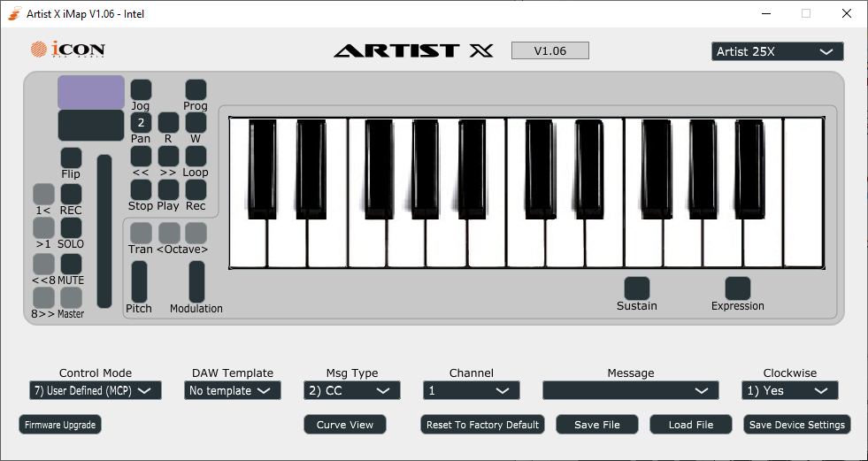Expand the DAW Template dropdown
This screenshot has width=868, height=461.
(x=233, y=390)
